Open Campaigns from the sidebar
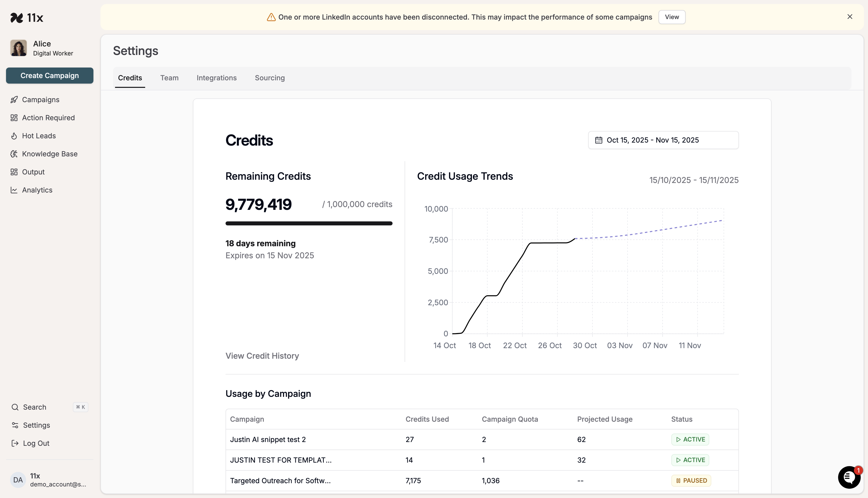868x498 pixels. point(40,100)
